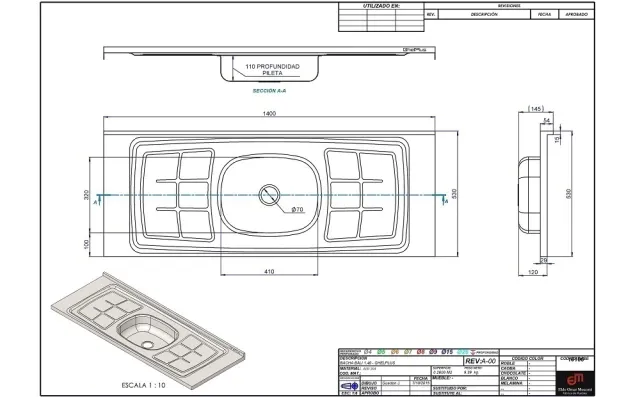Click the 'DESCRIPCIÓN' revisions column header
The height and width of the screenshot is (397, 640).
484,14
